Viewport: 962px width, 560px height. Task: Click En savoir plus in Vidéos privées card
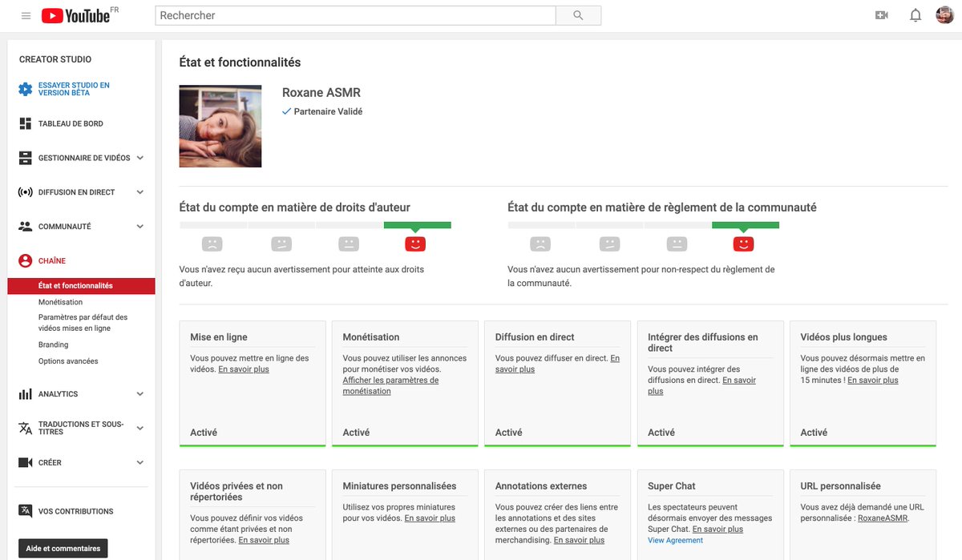(x=264, y=541)
